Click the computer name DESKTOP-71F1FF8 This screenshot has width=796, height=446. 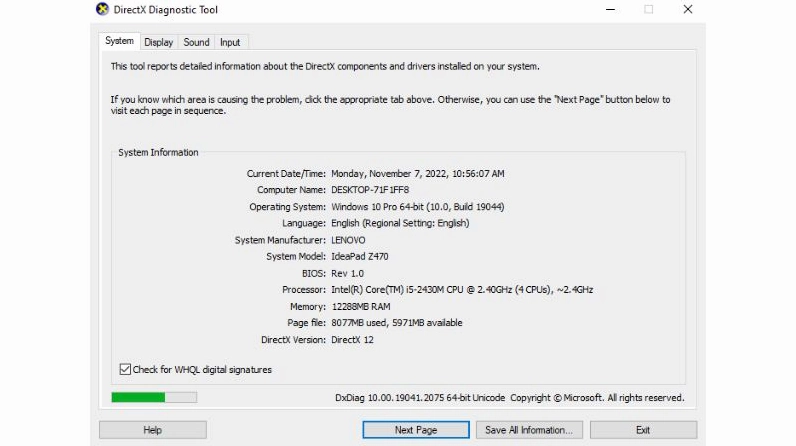(370, 190)
